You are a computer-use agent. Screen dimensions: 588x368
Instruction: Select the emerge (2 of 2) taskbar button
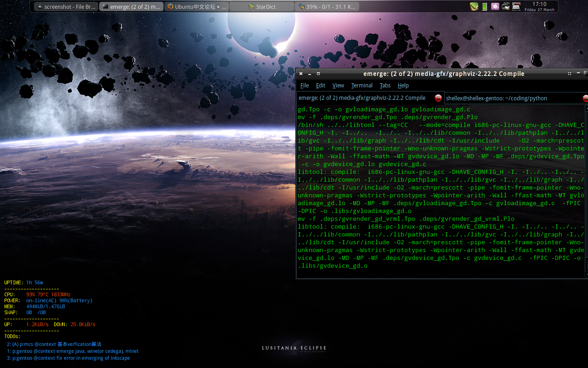point(131,7)
